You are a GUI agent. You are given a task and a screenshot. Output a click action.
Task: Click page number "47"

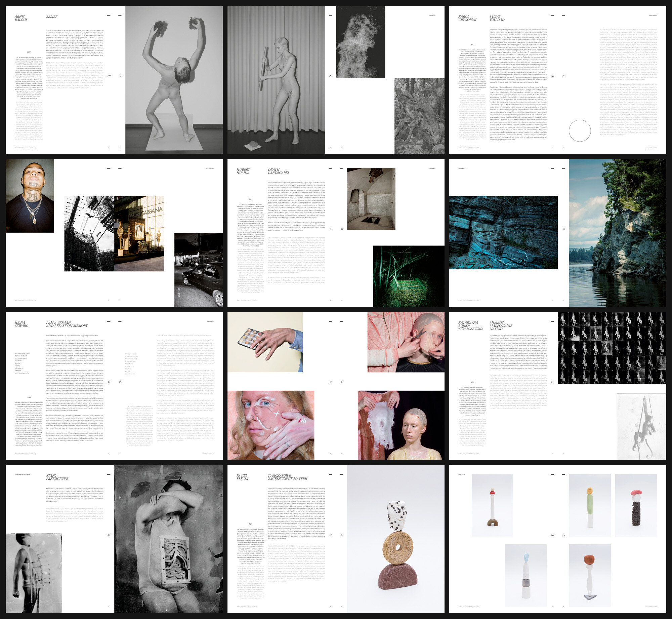pyautogui.click(x=342, y=535)
